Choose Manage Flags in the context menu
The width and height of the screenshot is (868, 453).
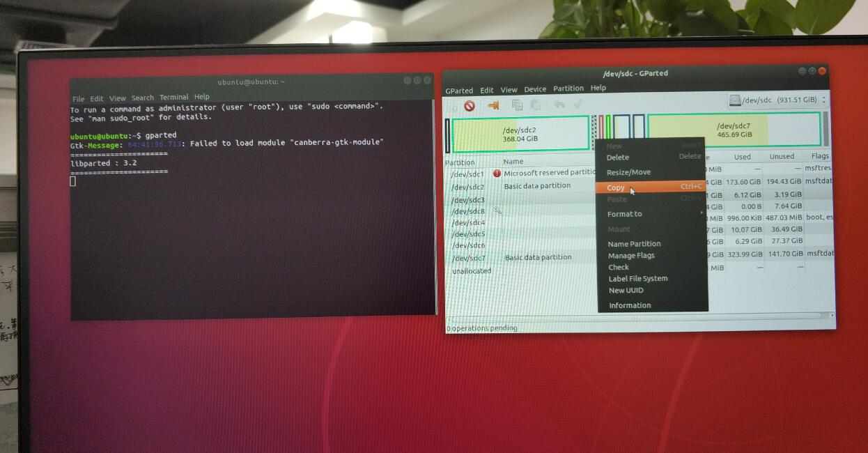[652, 256]
